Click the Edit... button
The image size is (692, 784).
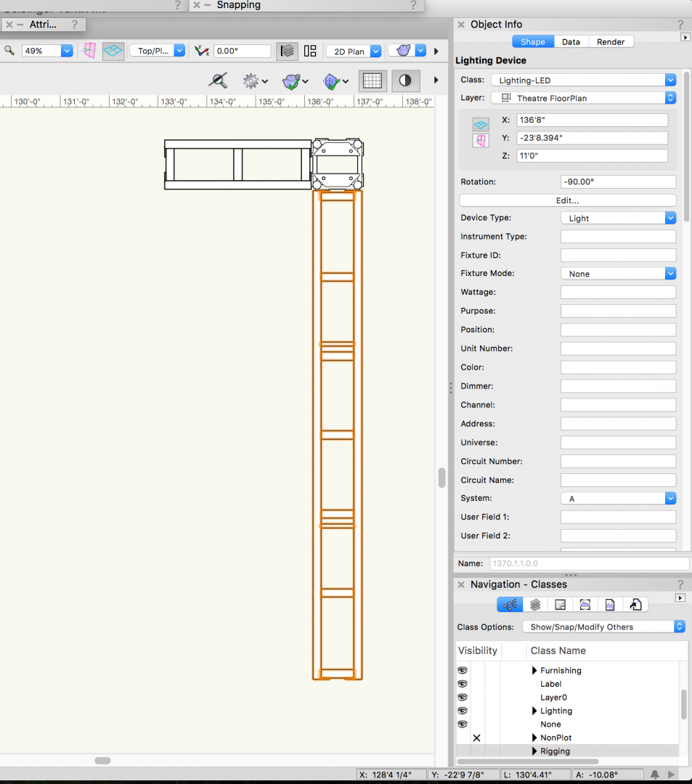[x=568, y=200]
